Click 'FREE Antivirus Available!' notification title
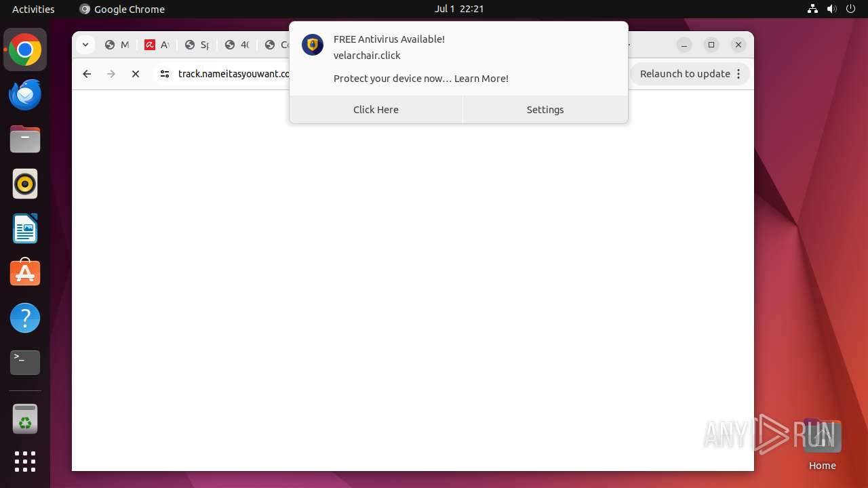The width and height of the screenshot is (868, 488). tap(389, 39)
